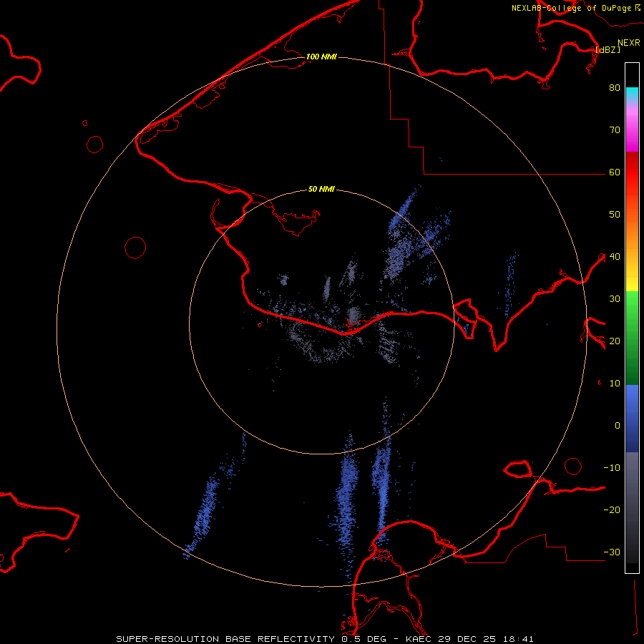
Task: Click the '100 NMI' range ring label
Action: pyautogui.click(x=321, y=57)
